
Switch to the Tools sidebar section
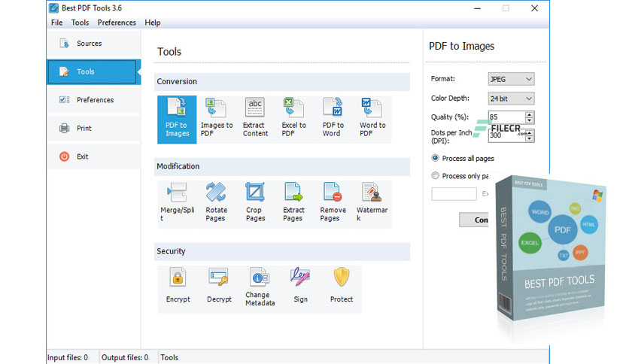point(94,71)
